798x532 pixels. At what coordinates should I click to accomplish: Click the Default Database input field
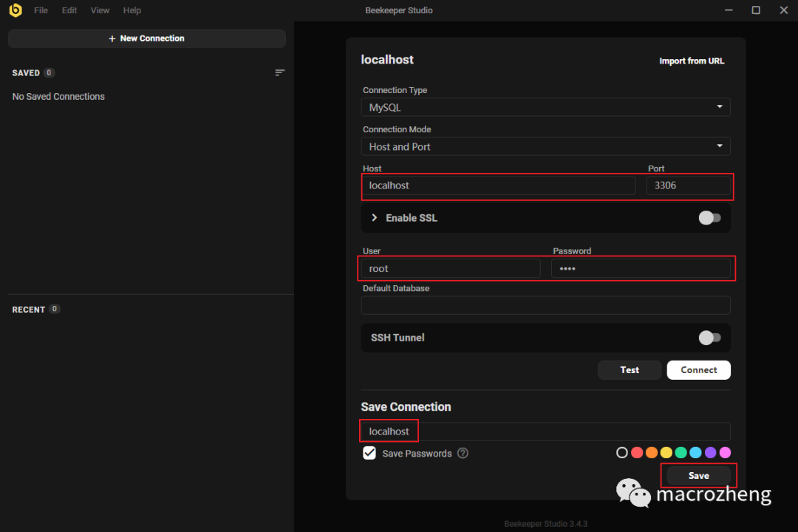point(545,305)
